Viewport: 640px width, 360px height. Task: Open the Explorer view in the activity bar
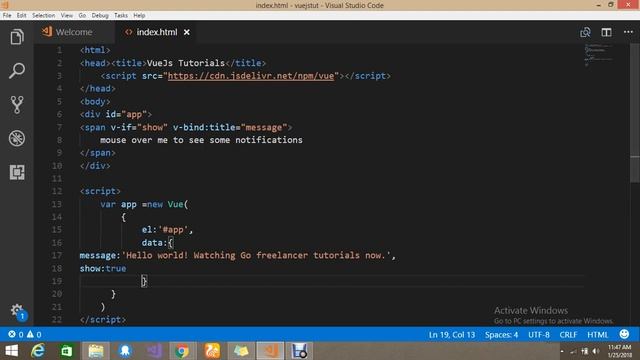tap(17, 37)
